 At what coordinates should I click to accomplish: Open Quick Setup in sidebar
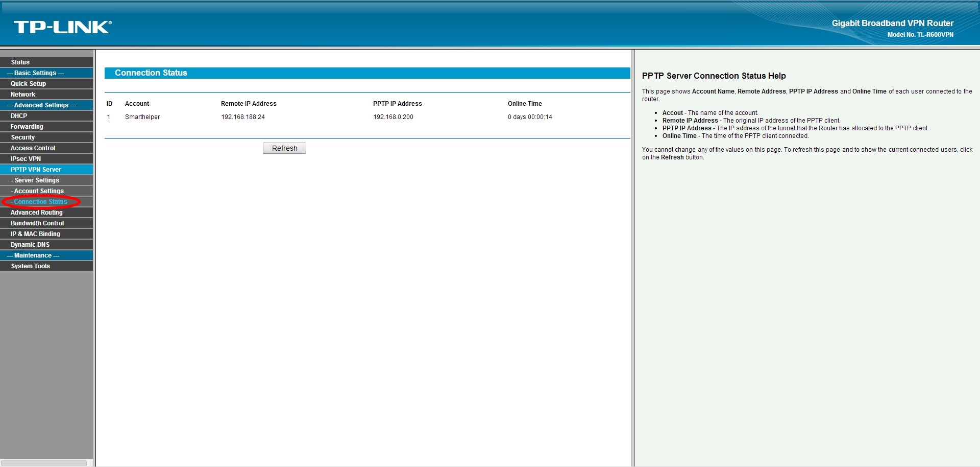click(x=46, y=84)
